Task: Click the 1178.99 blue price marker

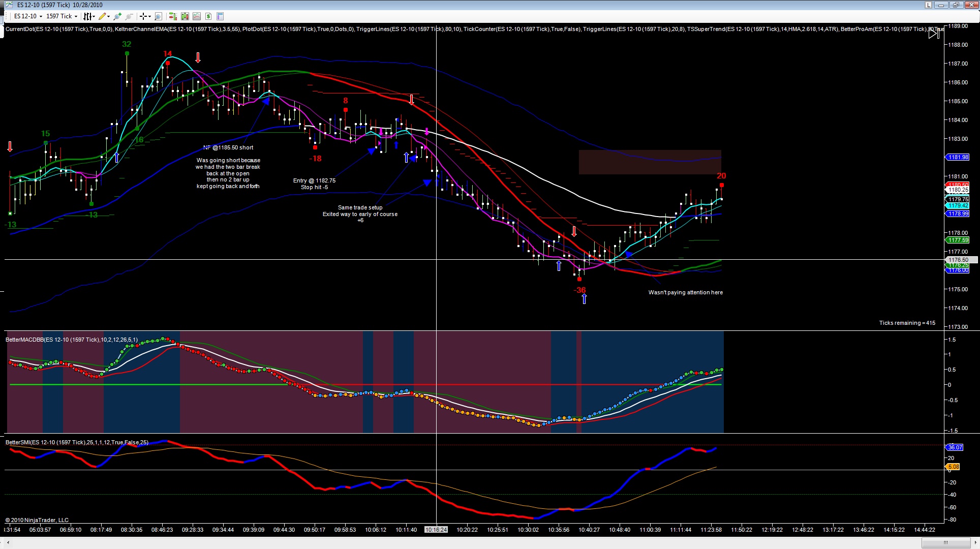Action: (x=957, y=213)
